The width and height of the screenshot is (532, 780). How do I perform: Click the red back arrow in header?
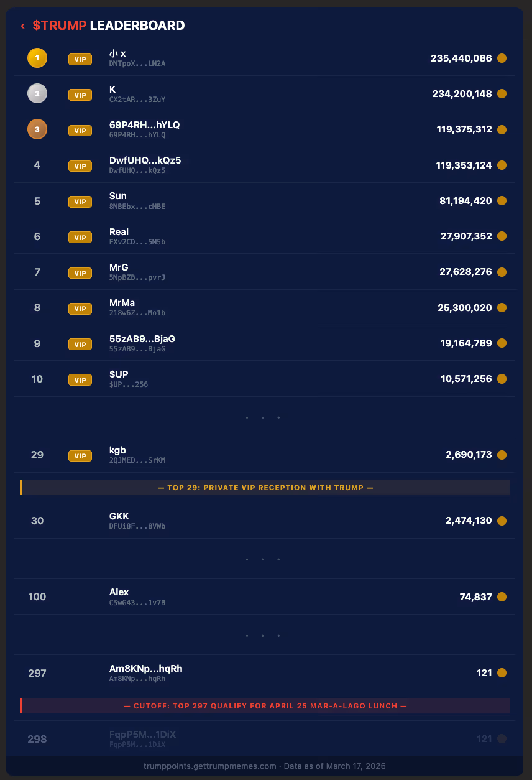[x=23, y=26]
